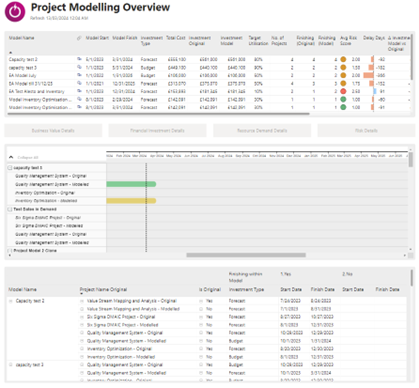The width and height of the screenshot is (419, 388).
Task: Select EA Model till 31/12/25 row
Action: 208,83
